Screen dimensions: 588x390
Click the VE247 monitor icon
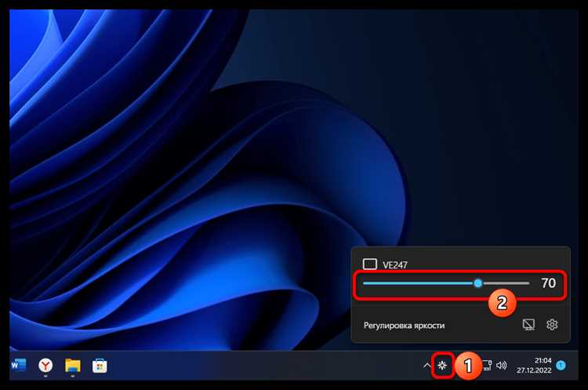click(x=370, y=264)
